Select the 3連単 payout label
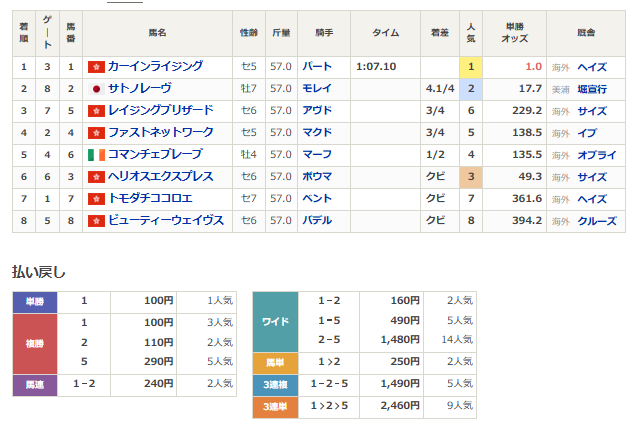639x426 pixels. click(275, 406)
